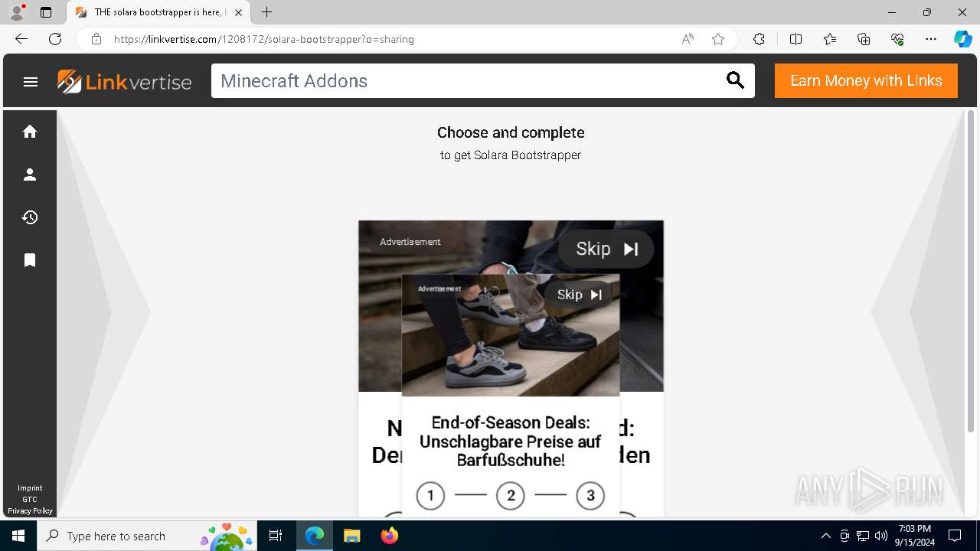
Task: Open the Windows Start menu
Action: pos(18,536)
